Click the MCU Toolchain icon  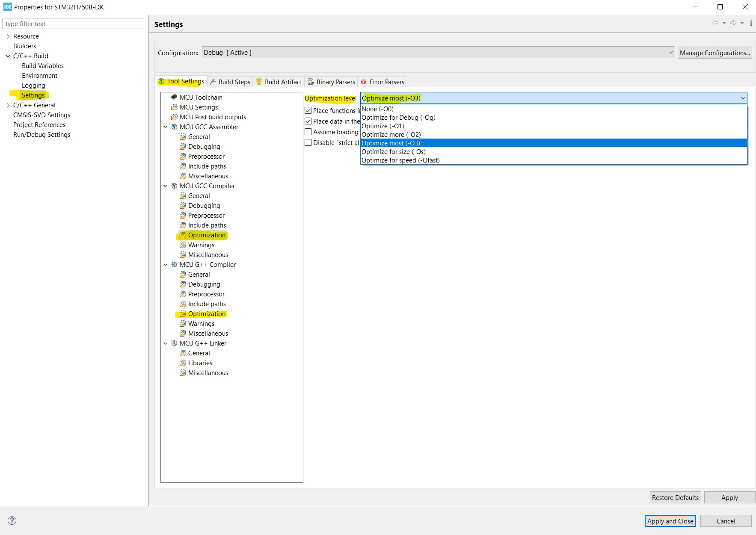point(174,97)
